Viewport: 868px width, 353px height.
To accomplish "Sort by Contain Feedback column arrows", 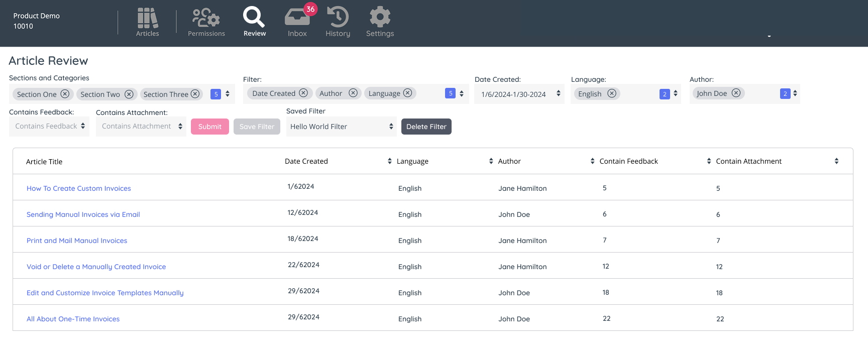I will pyautogui.click(x=709, y=161).
